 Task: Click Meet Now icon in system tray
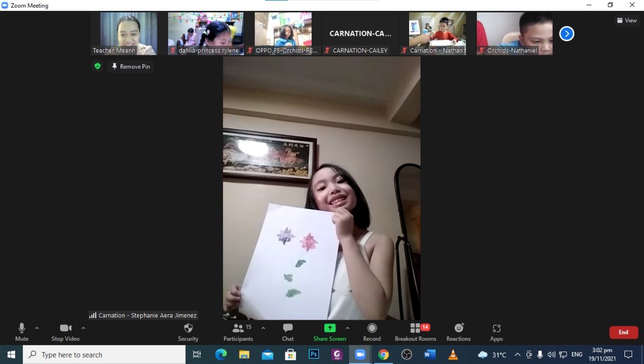[529, 355]
